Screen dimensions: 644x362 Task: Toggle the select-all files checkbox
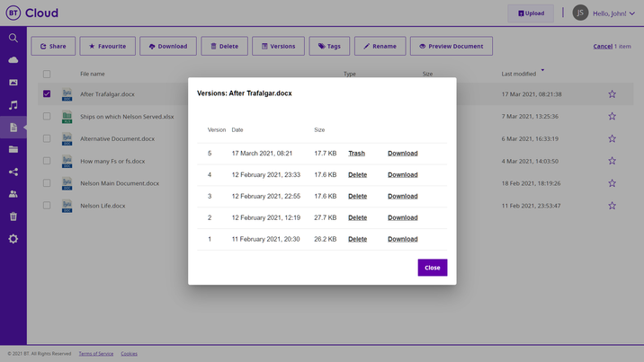click(47, 74)
